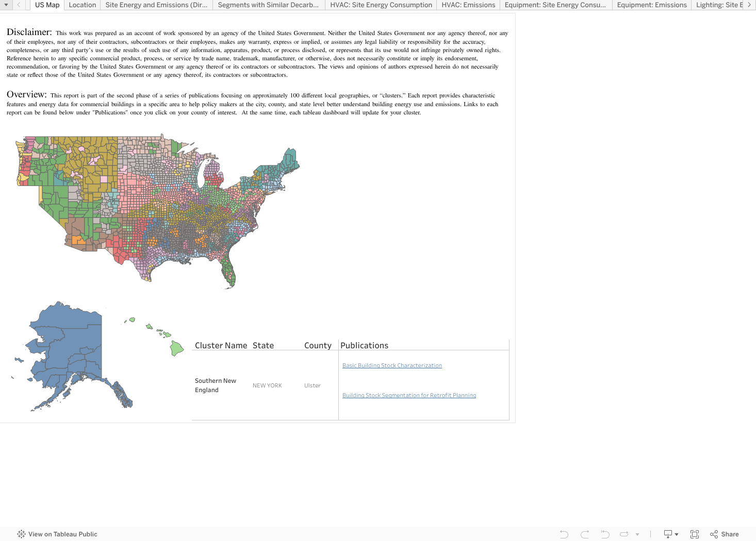The width and height of the screenshot is (756, 541).
Task: Click the 'Ulster' county cell
Action: 313,385
